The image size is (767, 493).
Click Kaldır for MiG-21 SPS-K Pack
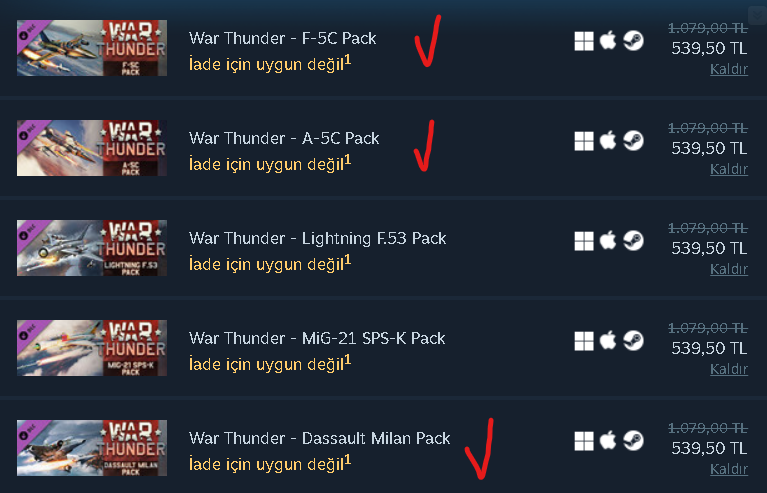729,369
